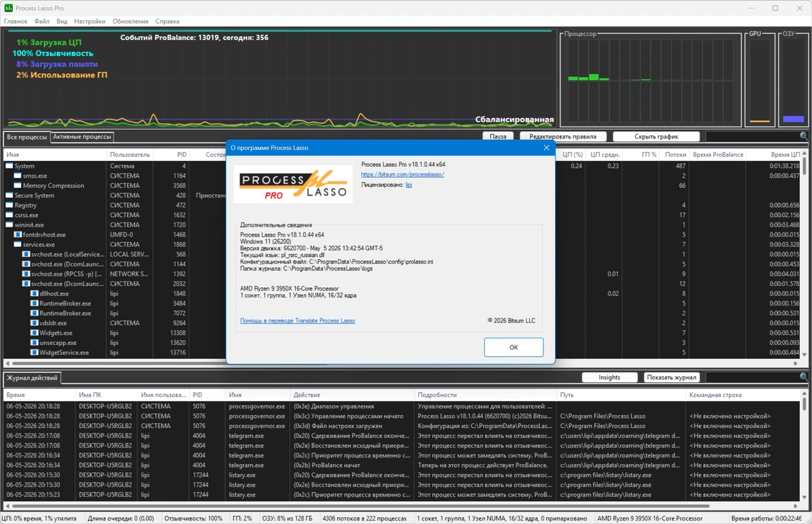Click the services.exe process icon

[18, 244]
